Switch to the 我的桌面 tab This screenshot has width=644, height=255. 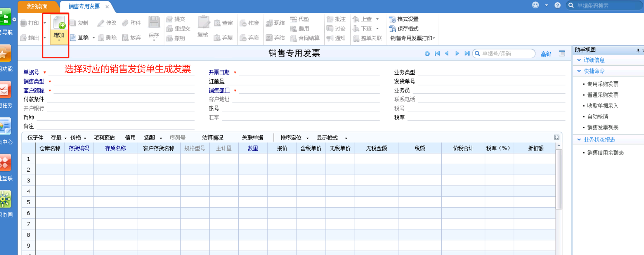tap(37, 6)
